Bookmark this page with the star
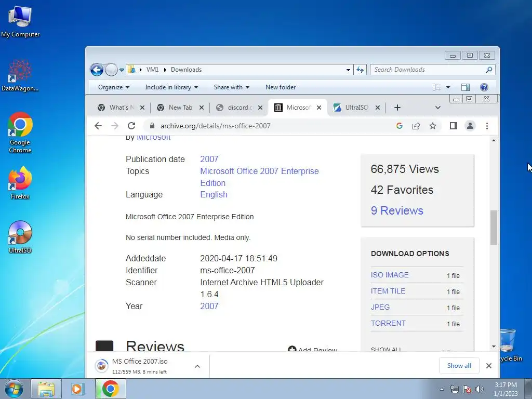Image resolution: width=532 pixels, height=399 pixels. click(x=433, y=126)
